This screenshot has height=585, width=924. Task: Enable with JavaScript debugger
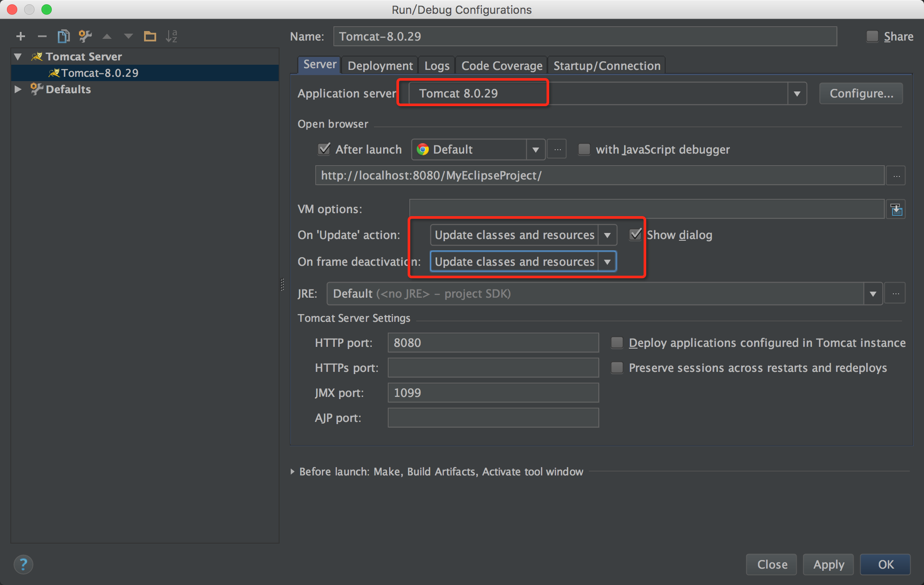tap(584, 149)
